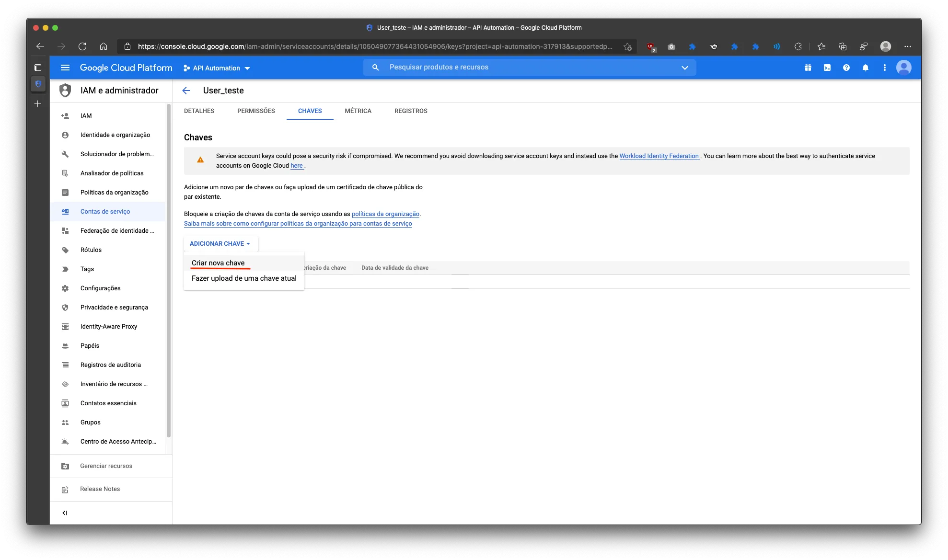Open Registros de auditoria in sidebar

[108, 365]
